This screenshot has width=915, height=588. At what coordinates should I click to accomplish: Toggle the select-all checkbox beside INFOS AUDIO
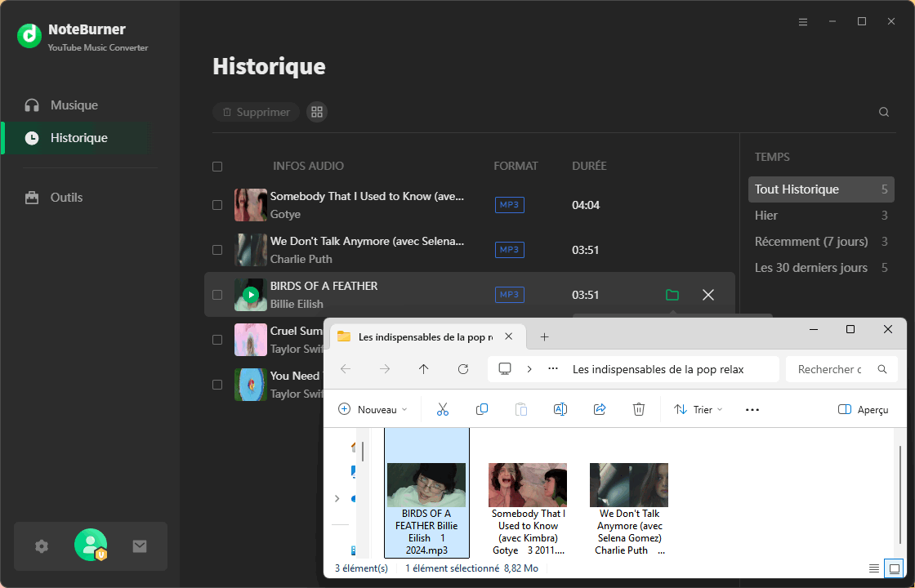click(217, 167)
